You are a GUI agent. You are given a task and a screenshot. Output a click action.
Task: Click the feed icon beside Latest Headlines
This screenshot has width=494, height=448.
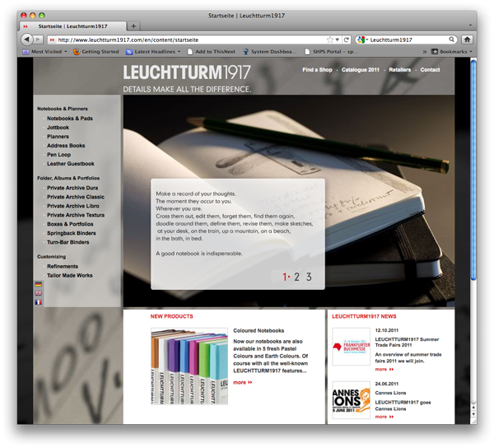[x=129, y=52]
